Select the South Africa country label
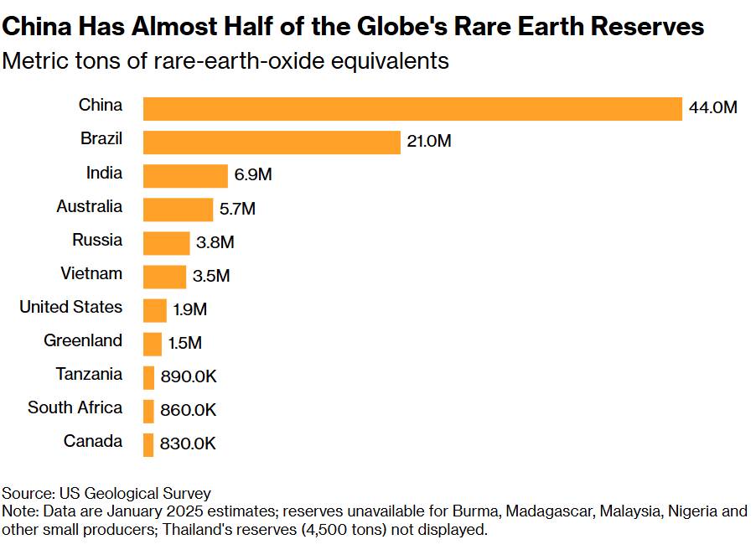 coord(75,407)
